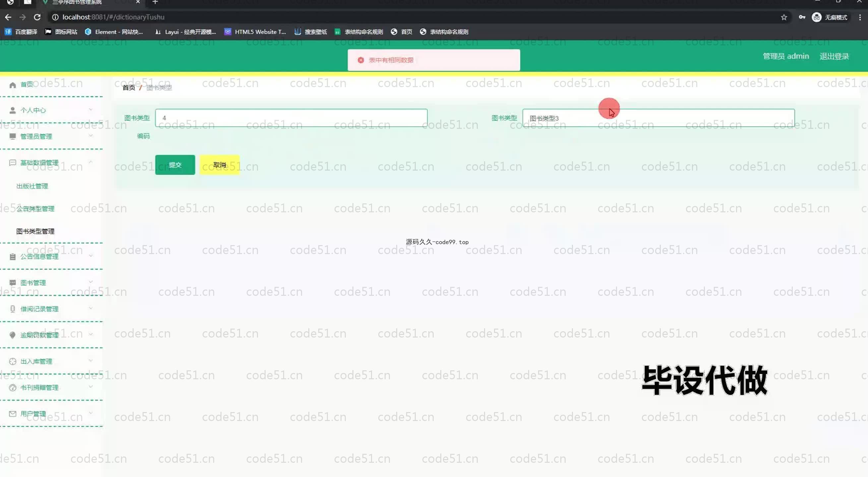The image size is (868, 477).
Task: Click the incognito mode profile icon
Action: click(817, 17)
